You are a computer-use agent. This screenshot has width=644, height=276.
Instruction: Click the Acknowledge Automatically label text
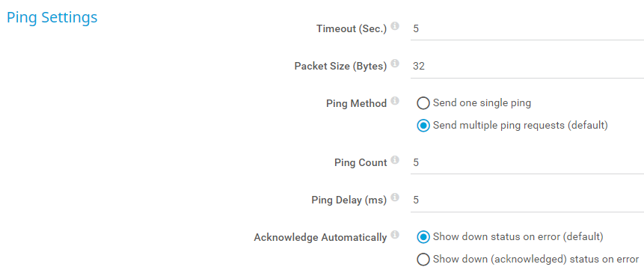coord(320,238)
